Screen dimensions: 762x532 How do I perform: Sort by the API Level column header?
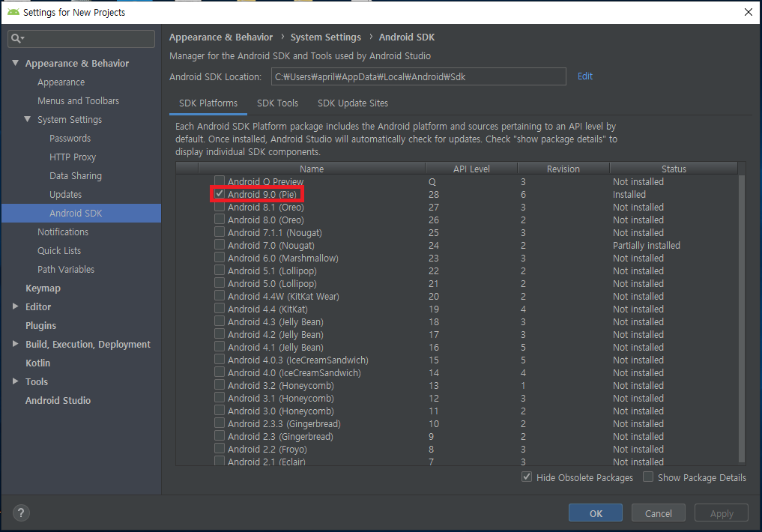471,169
